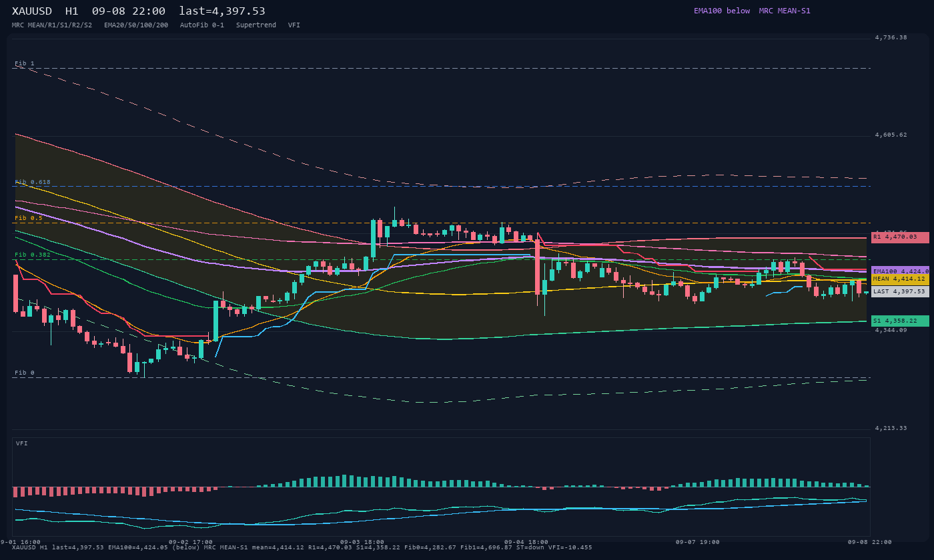The image size is (934, 560).
Task: Click the AutoFib 0-1 indicator label
Action: tap(202, 25)
